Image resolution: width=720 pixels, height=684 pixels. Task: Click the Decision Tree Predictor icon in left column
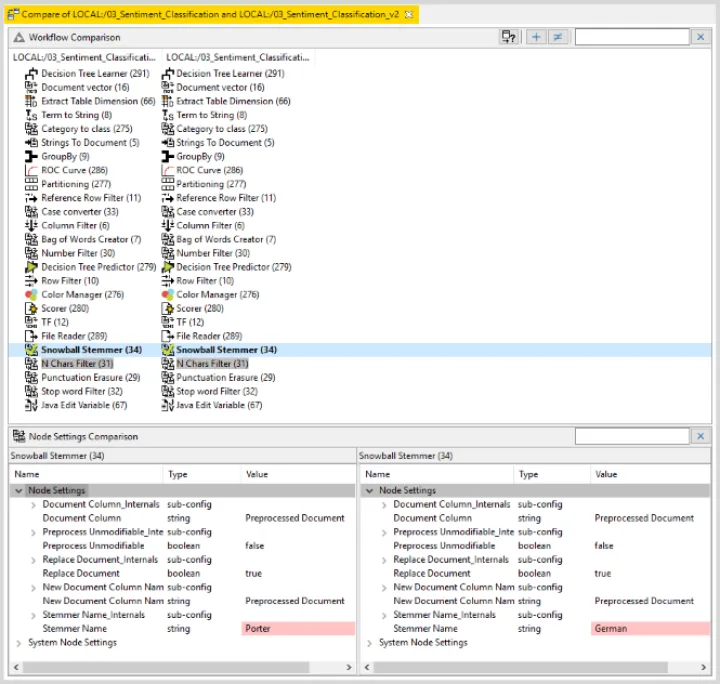[30, 267]
